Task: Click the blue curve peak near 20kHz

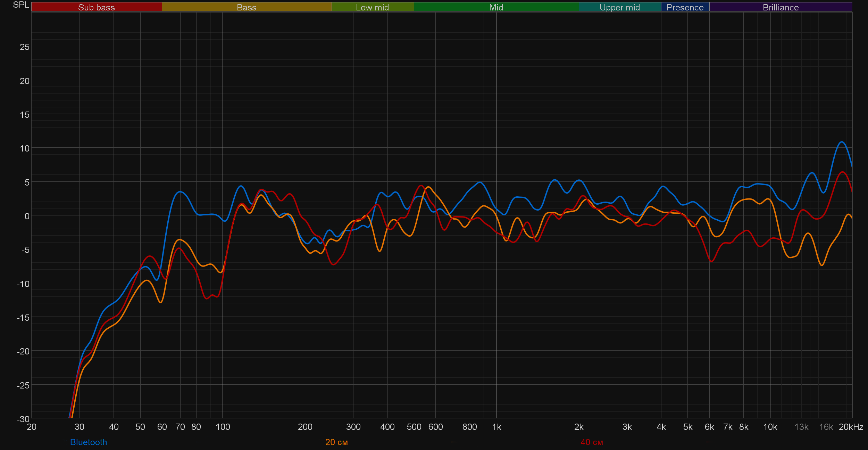Action: point(842,142)
